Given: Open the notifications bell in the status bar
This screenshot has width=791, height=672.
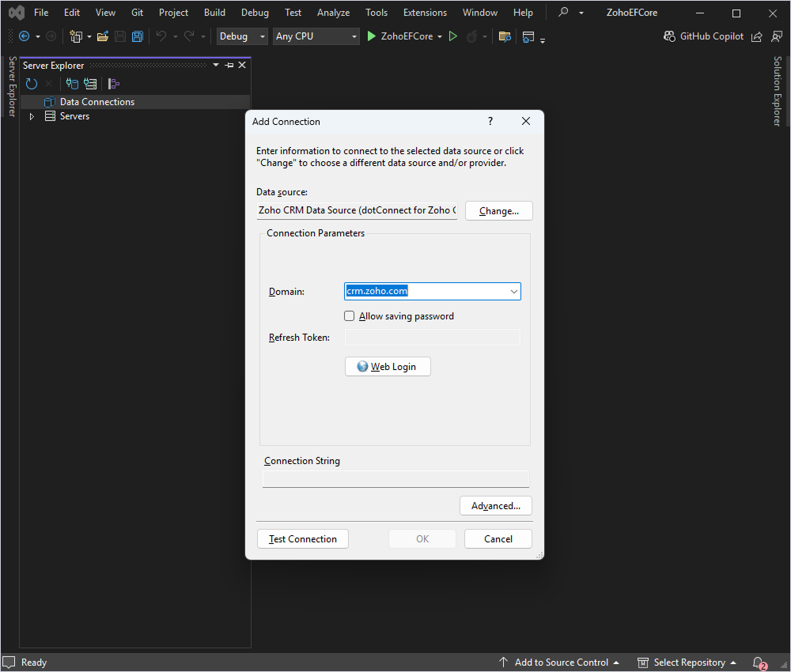Looking at the screenshot, I should pyautogui.click(x=759, y=663).
